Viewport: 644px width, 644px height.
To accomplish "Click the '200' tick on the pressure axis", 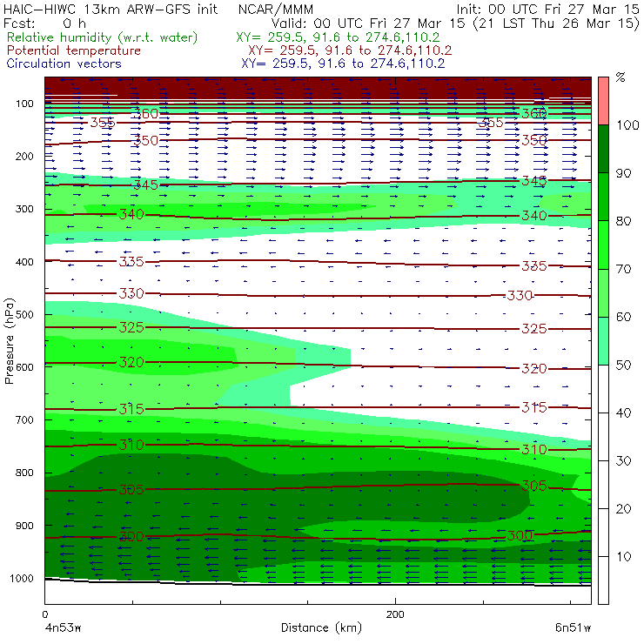I will 24,156.
